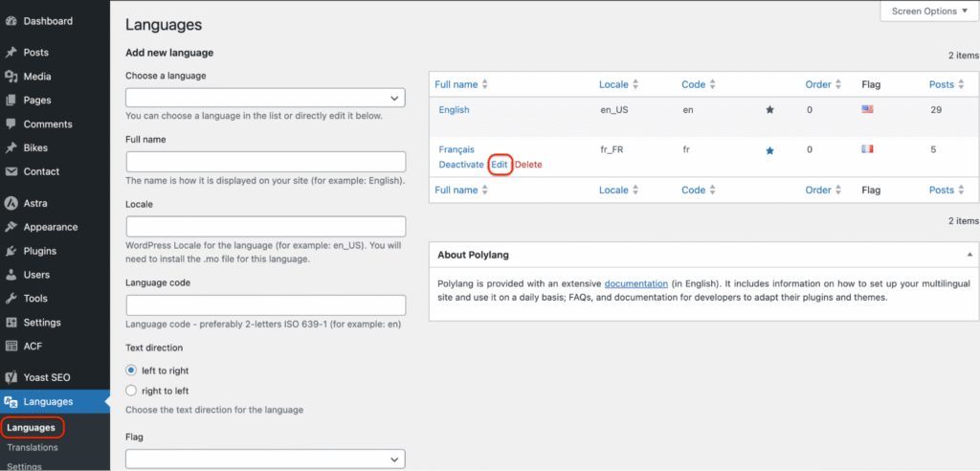
Task: Open the English language link
Action: pos(454,109)
